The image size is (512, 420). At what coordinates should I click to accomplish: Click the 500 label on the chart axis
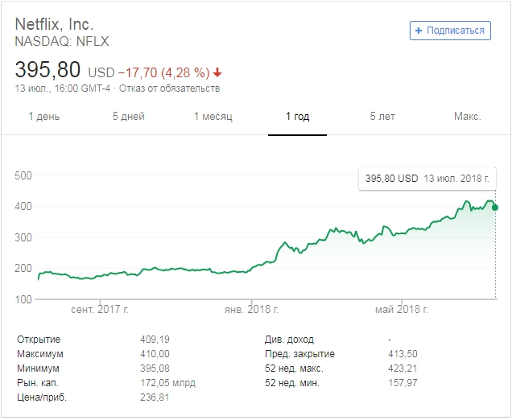[23, 175]
